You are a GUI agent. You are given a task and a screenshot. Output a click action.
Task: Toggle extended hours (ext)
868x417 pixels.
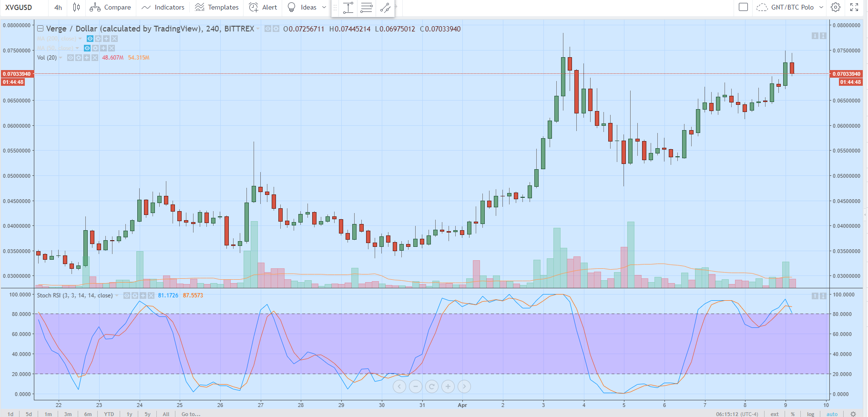coord(775,414)
